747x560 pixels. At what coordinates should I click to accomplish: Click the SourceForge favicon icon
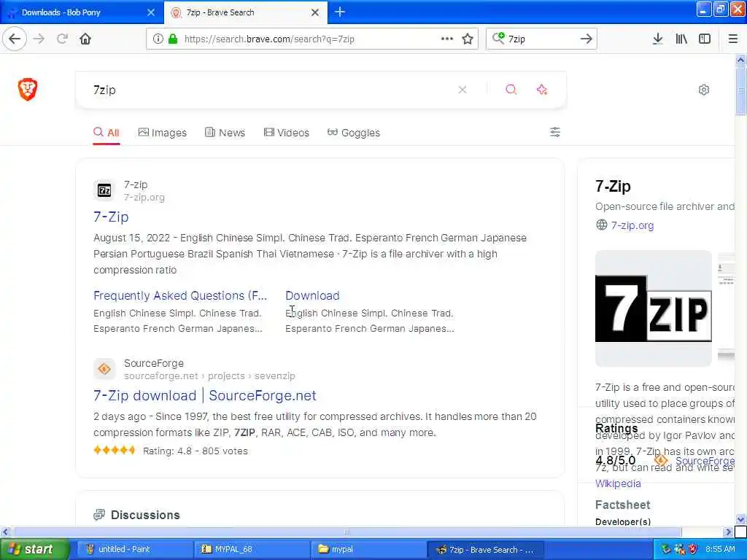[x=104, y=369]
